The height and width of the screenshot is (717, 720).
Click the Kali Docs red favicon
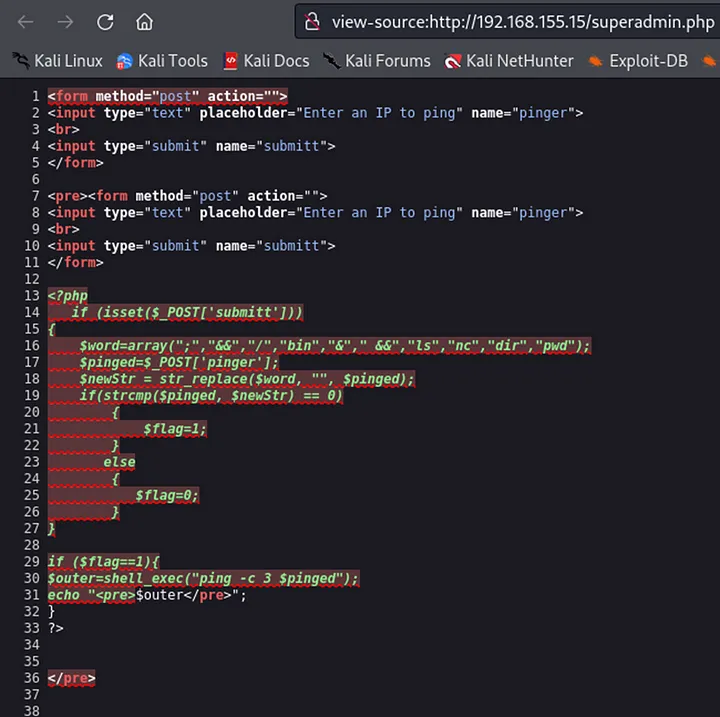click(231, 61)
